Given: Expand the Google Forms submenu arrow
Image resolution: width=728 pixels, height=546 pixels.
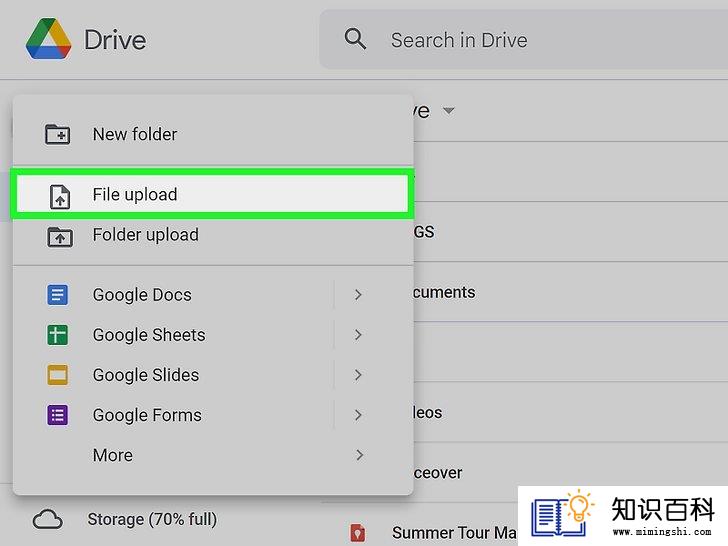Looking at the screenshot, I should pyautogui.click(x=358, y=415).
